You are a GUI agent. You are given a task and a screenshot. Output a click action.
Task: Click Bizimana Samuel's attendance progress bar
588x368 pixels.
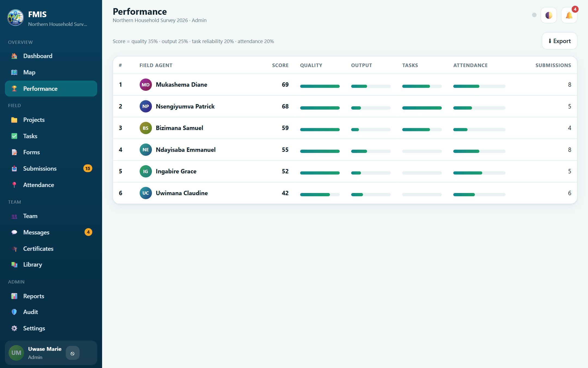[479, 129]
